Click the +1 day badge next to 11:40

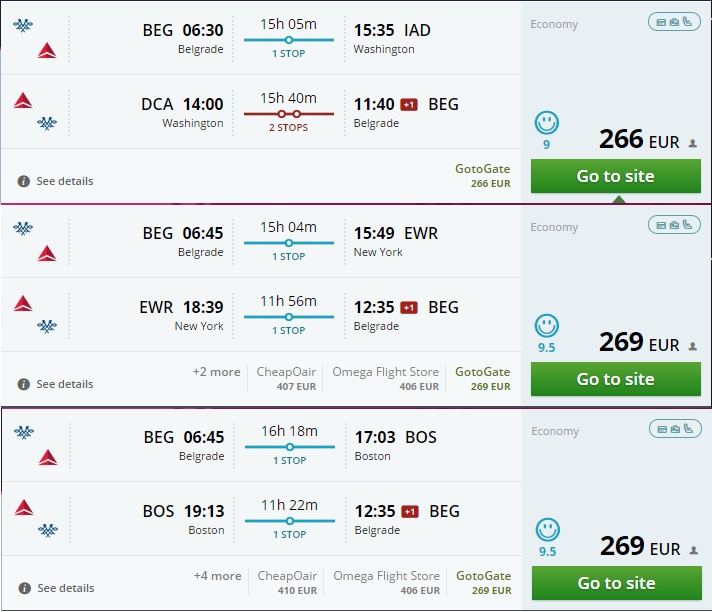pos(409,104)
